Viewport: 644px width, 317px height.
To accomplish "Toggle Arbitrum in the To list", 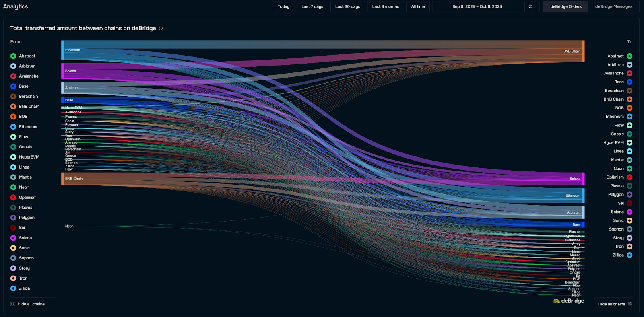I will pos(615,65).
